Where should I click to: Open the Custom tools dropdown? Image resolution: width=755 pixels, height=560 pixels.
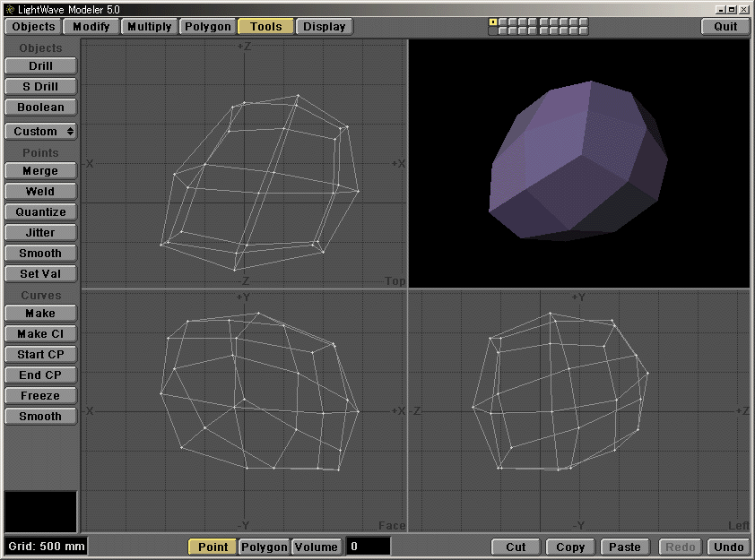click(39, 131)
